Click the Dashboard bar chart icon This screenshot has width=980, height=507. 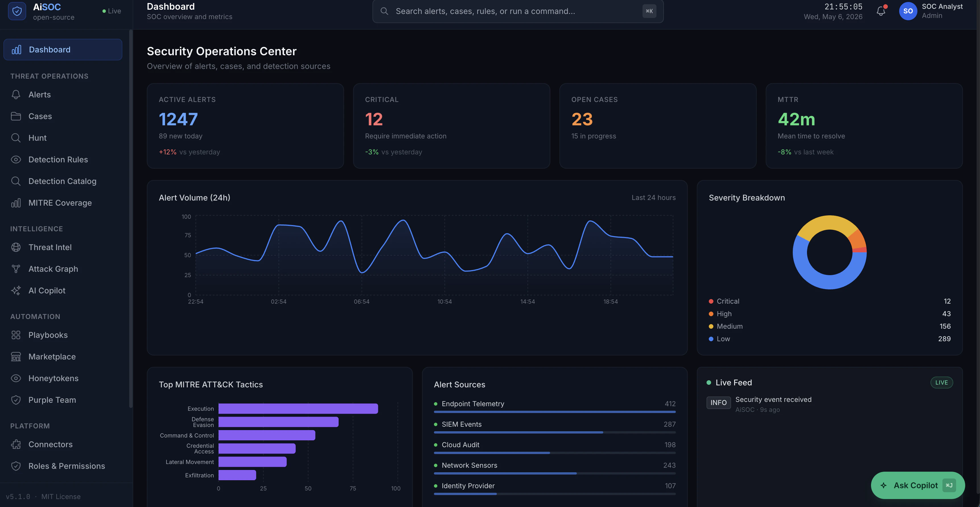click(x=16, y=50)
